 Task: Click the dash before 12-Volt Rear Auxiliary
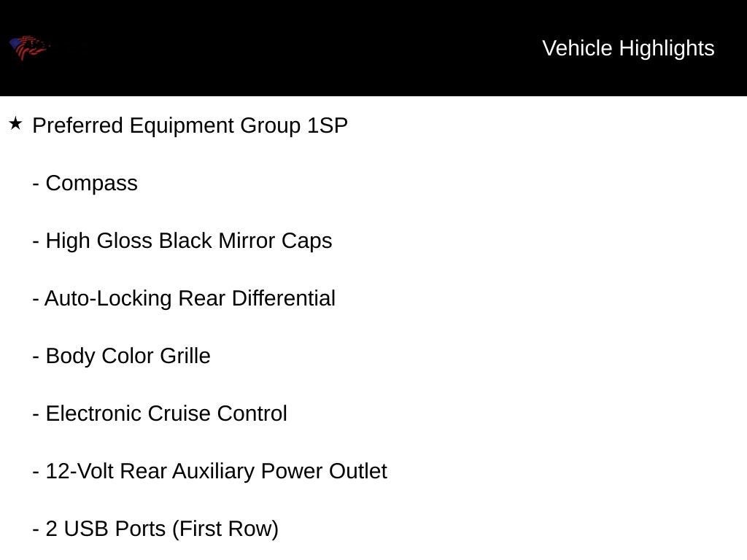tap(35, 472)
